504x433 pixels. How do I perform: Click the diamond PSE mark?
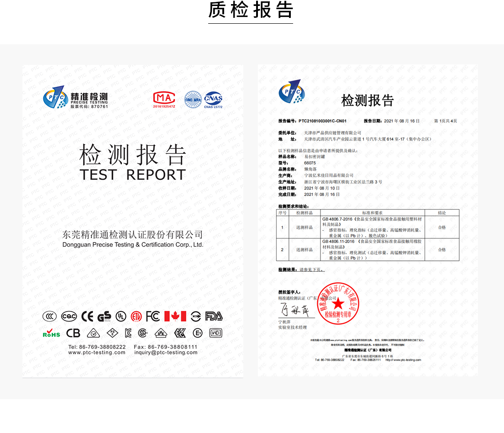[x=112, y=333]
